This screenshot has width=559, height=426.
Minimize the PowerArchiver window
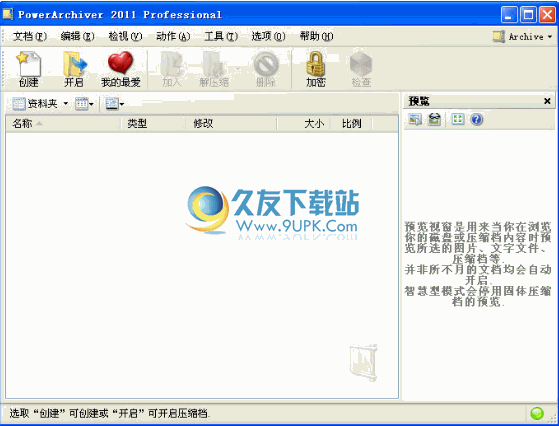(x=509, y=15)
